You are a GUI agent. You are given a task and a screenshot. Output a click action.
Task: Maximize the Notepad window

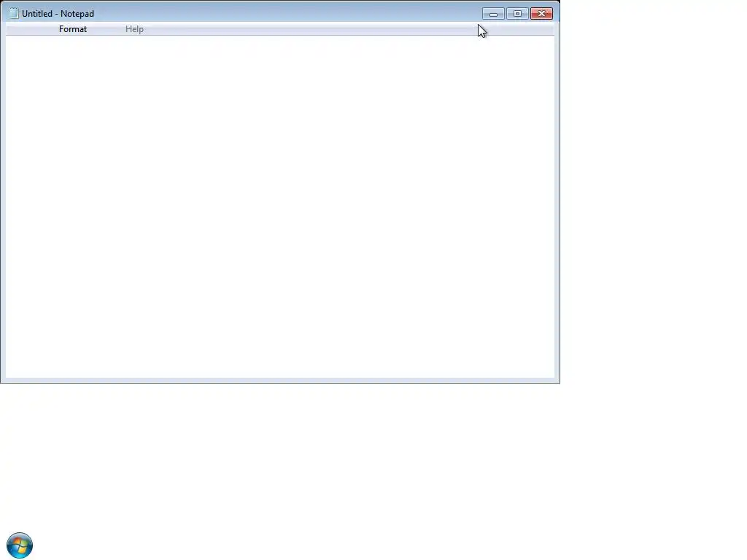click(517, 14)
